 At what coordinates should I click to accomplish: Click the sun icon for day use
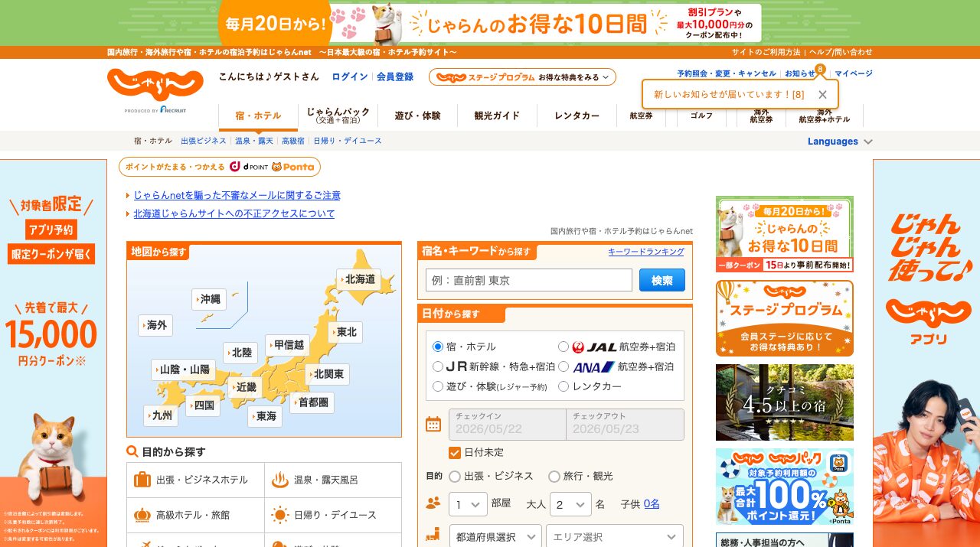[280, 515]
